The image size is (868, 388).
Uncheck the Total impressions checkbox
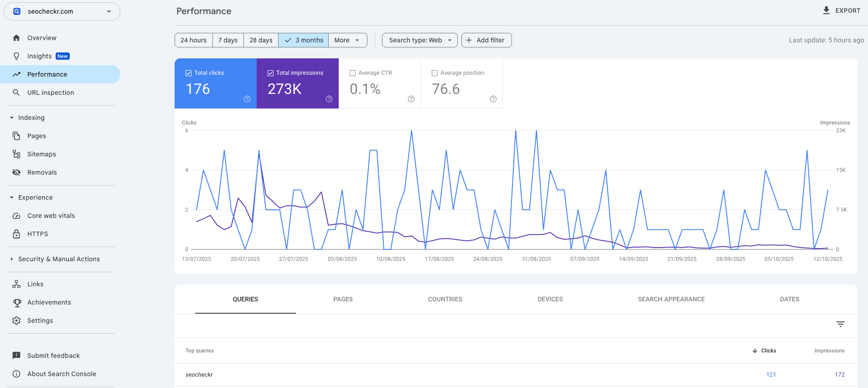(270, 73)
